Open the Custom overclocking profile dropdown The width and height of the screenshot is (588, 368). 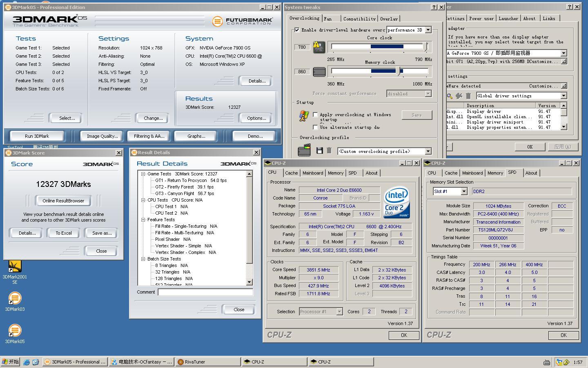pos(428,151)
